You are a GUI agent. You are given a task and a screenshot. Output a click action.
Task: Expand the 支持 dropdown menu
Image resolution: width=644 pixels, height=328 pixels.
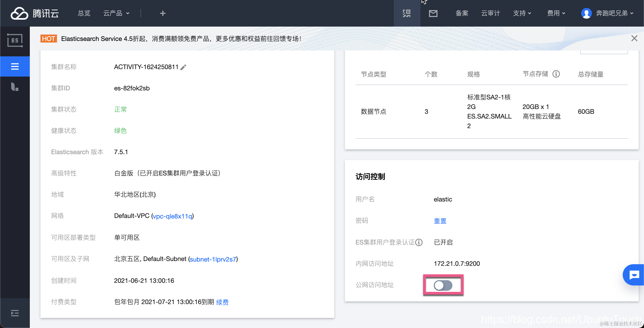pyautogui.click(x=522, y=13)
